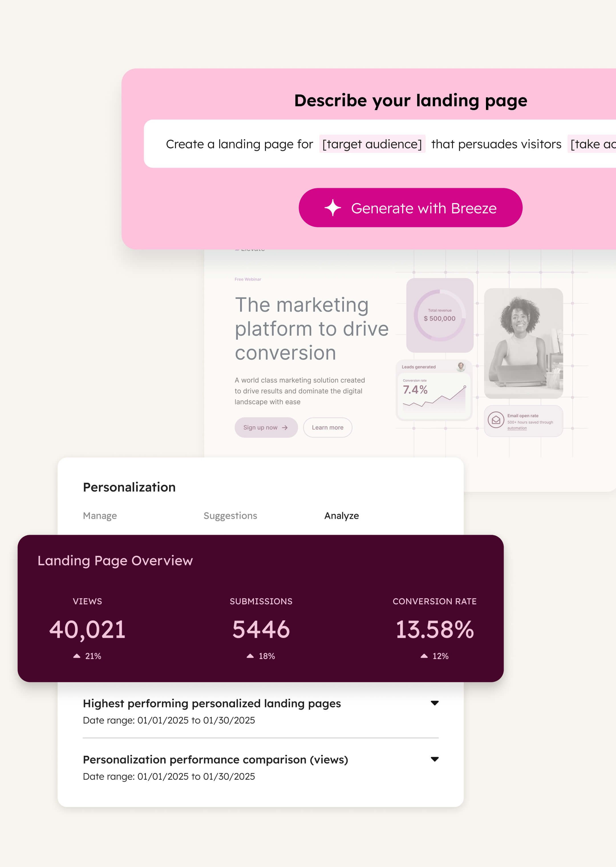Click the up triangle beside 18% submissions
This screenshot has height=867, width=616.
(250, 656)
